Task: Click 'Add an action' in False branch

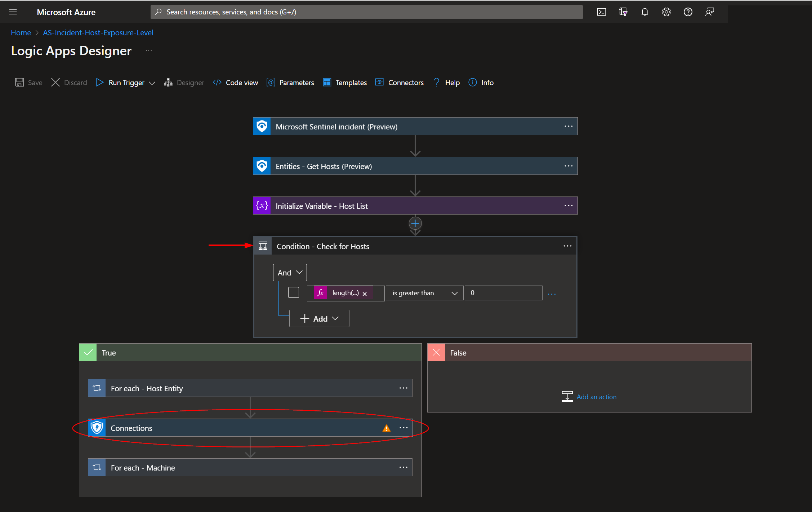Action: point(589,397)
